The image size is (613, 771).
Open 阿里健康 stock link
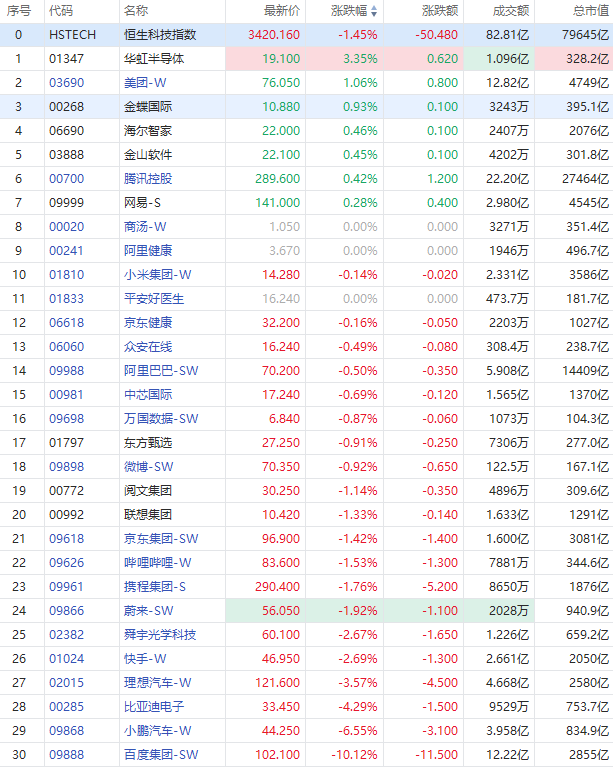point(148,251)
